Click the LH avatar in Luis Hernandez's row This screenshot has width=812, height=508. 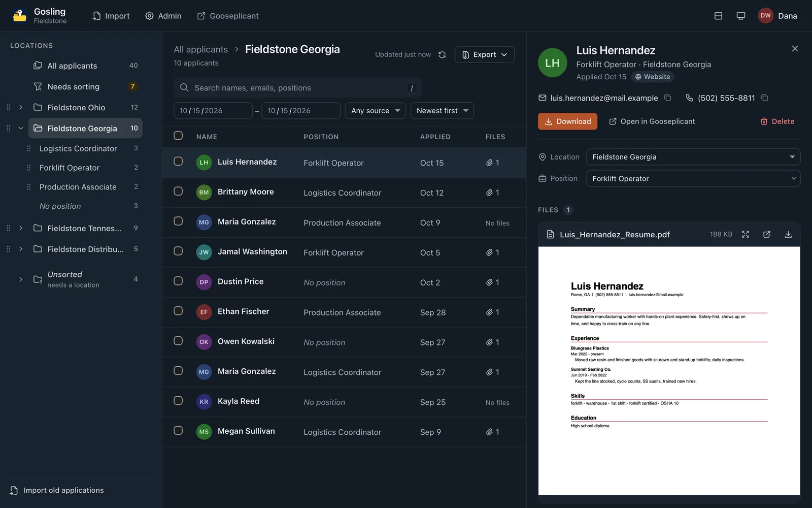tap(204, 163)
